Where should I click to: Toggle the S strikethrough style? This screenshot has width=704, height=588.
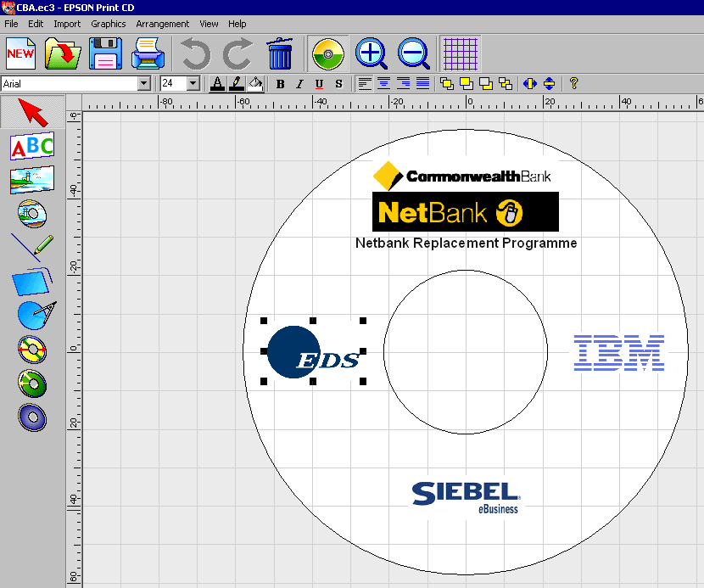[338, 84]
